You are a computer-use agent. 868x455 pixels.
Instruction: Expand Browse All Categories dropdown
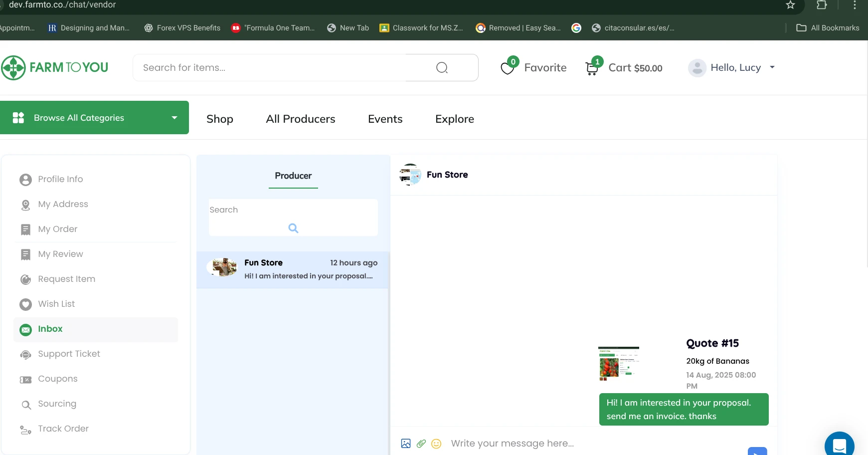[x=94, y=118]
